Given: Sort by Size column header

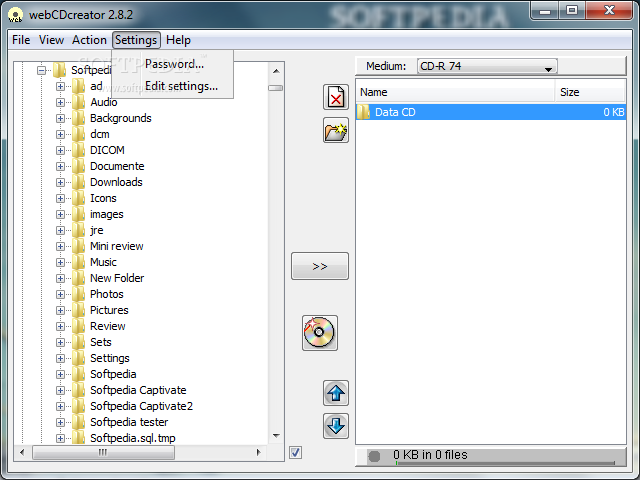Looking at the screenshot, I should (x=590, y=92).
